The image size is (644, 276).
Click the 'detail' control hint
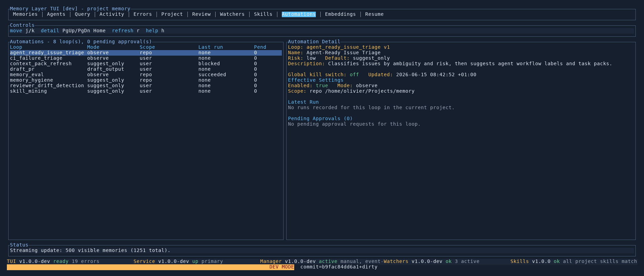coord(50,31)
